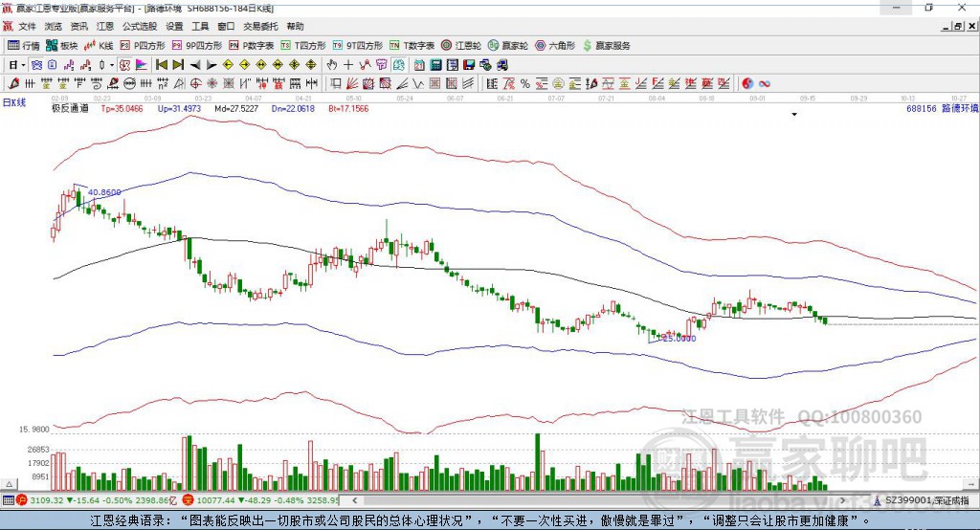
Task: Open the 设置 menu
Action: (174, 26)
